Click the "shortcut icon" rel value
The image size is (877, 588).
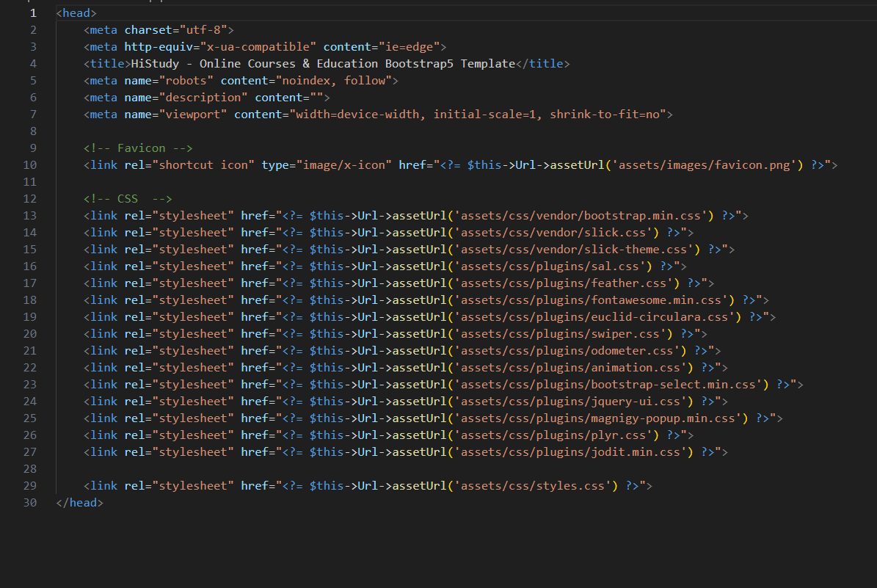[x=203, y=164]
